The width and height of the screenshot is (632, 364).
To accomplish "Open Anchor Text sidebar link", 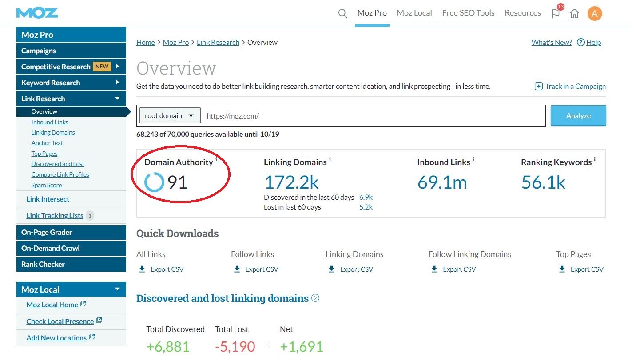I will click(x=47, y=143).
